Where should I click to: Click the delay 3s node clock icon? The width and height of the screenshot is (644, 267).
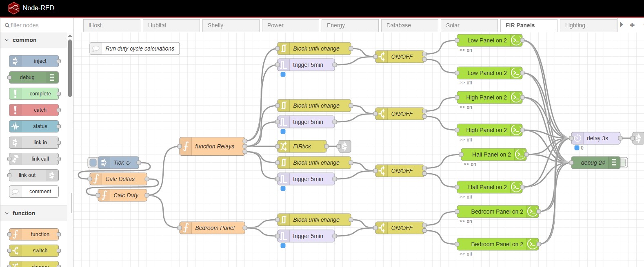(577, 138)
